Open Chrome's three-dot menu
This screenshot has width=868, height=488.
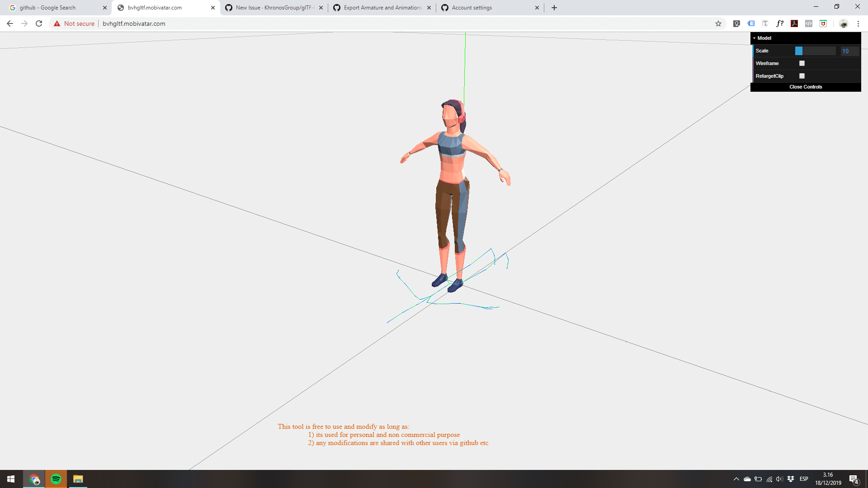pos(859,23)
